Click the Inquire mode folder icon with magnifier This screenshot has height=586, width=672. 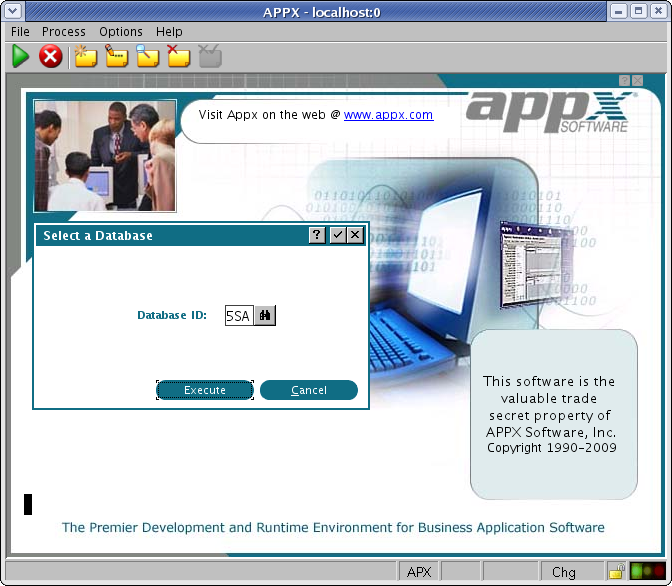tap(148, 57)
